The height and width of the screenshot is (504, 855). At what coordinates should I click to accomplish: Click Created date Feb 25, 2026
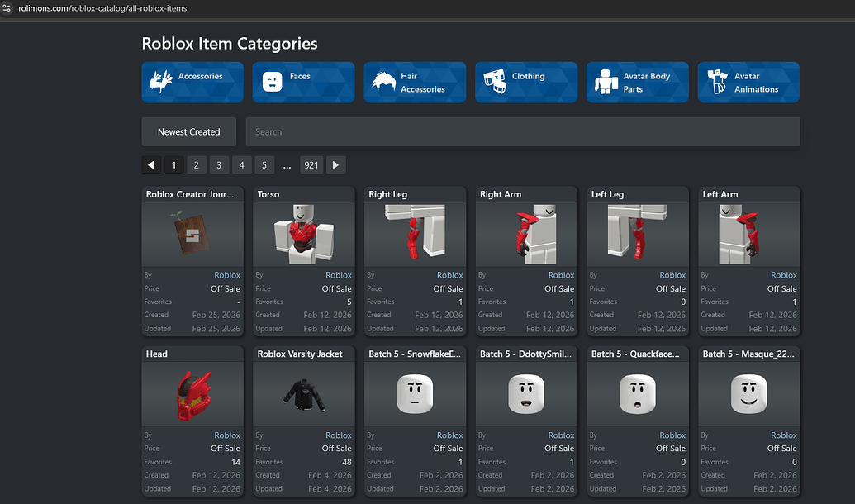tap(216, 315)
